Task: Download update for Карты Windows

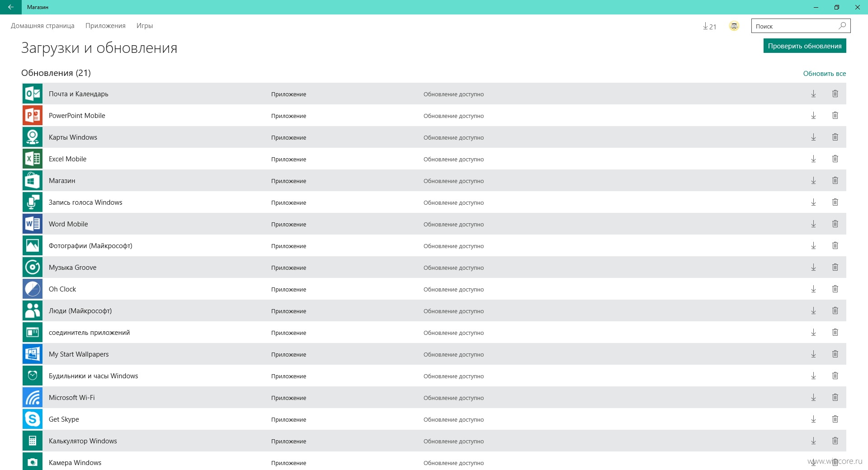Action: pos(813,137)
